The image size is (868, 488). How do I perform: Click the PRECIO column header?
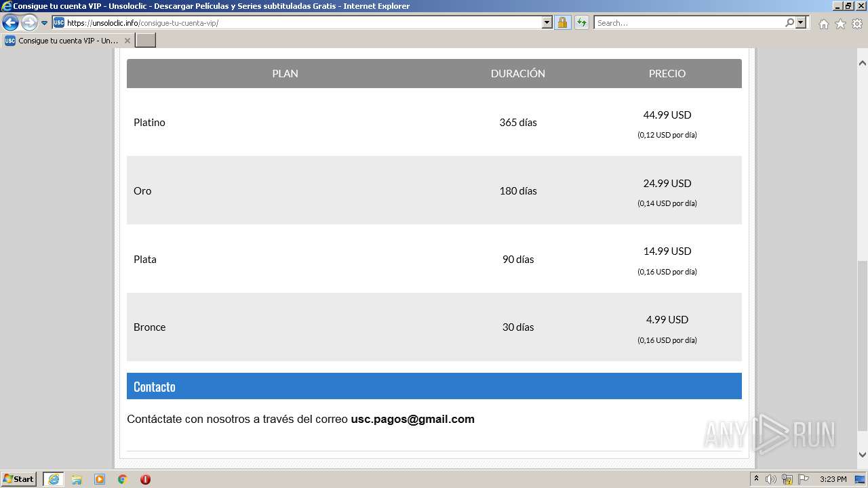click(x=667, y=73)
